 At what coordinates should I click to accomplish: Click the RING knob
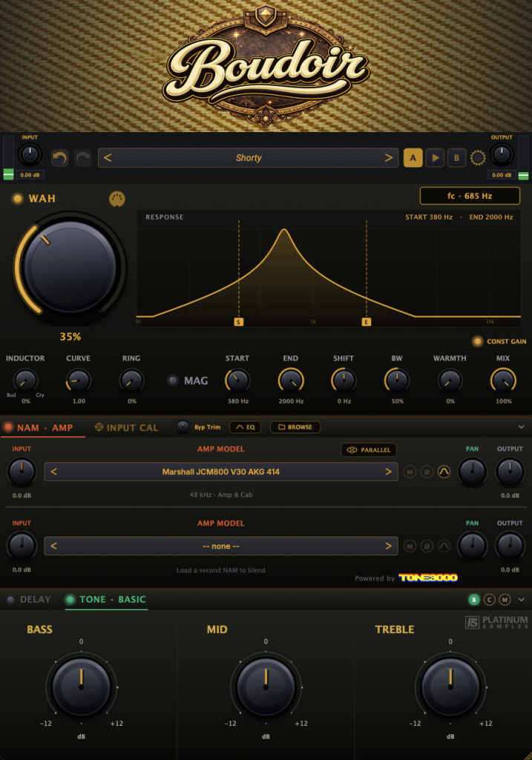pyautogui.click(x=131, y=381)
